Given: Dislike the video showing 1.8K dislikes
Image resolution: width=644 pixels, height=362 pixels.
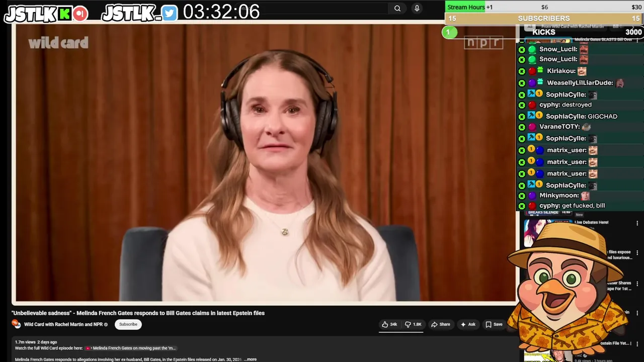Looking at the screenshot, I should click(414, 324).
